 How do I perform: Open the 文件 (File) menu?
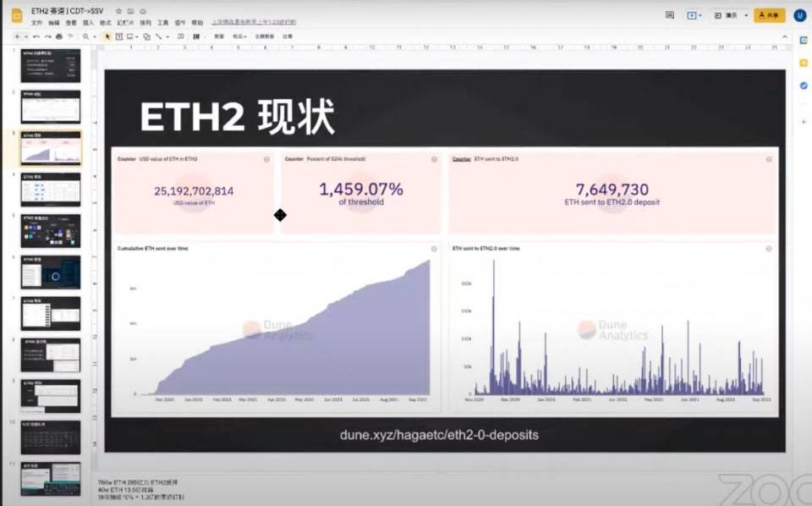pos(36,23)
